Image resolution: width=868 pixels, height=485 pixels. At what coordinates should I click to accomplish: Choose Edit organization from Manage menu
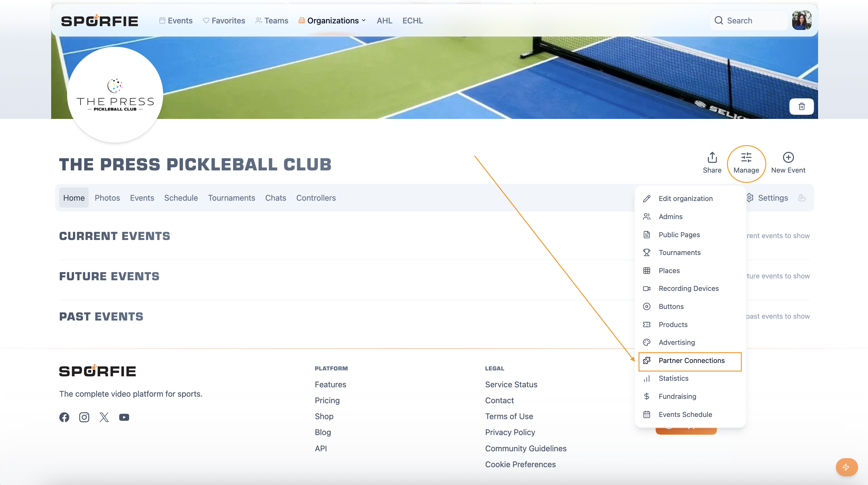690,198
